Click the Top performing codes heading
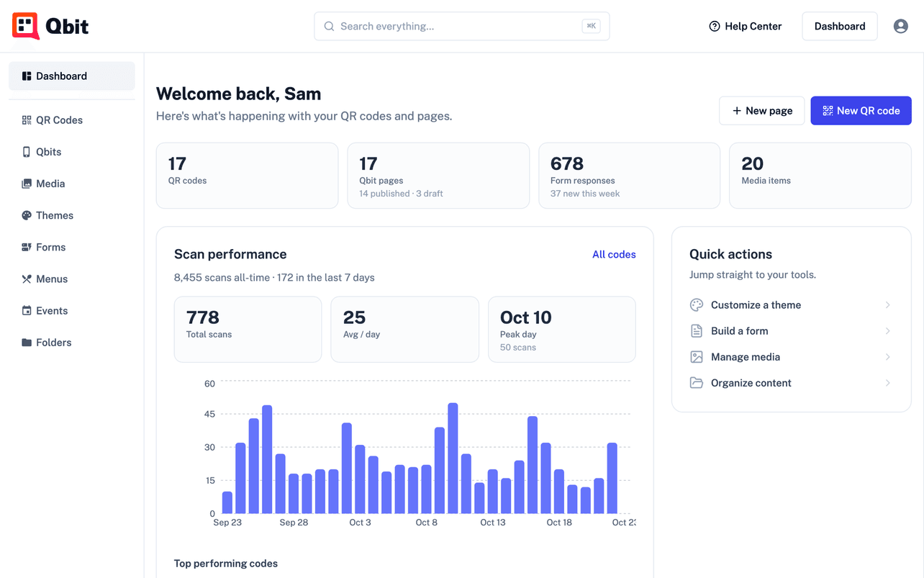This screenshot has width=924, height=578. (226, 564)
